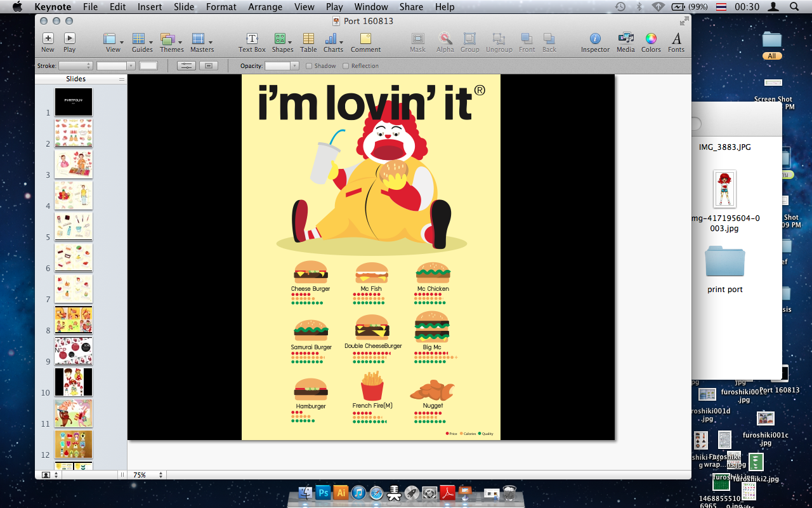Image resolution: width=812 pixels, height=508 pixels.
Task: Enable the Shadow checkbox
Action: coord(309,66)
